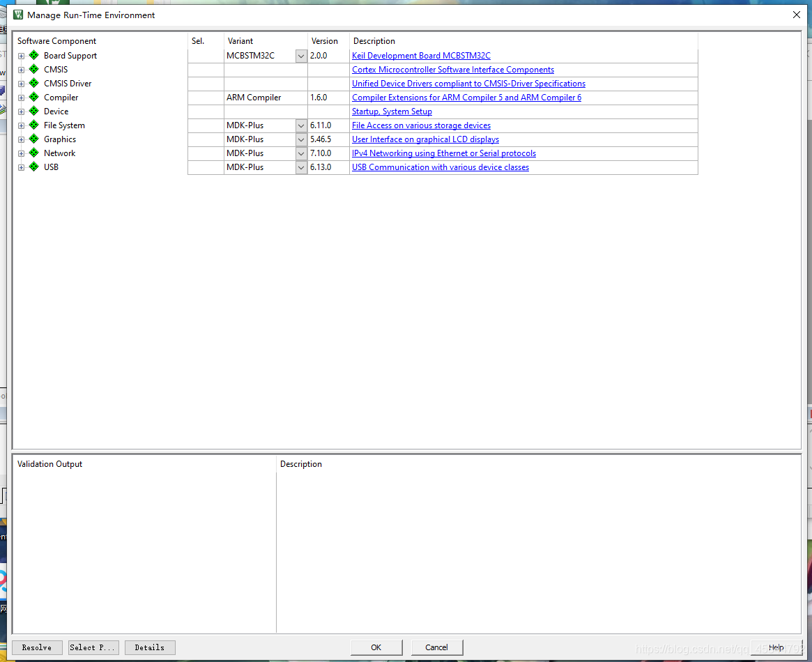Click the version 1.6.0 cell
812x662 pixels.
coord(328,98)
